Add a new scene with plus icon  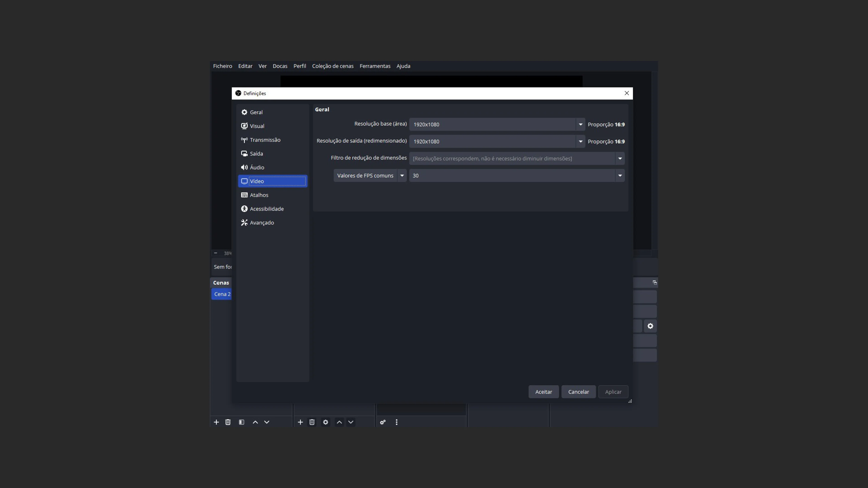click(x=216, y=422)
